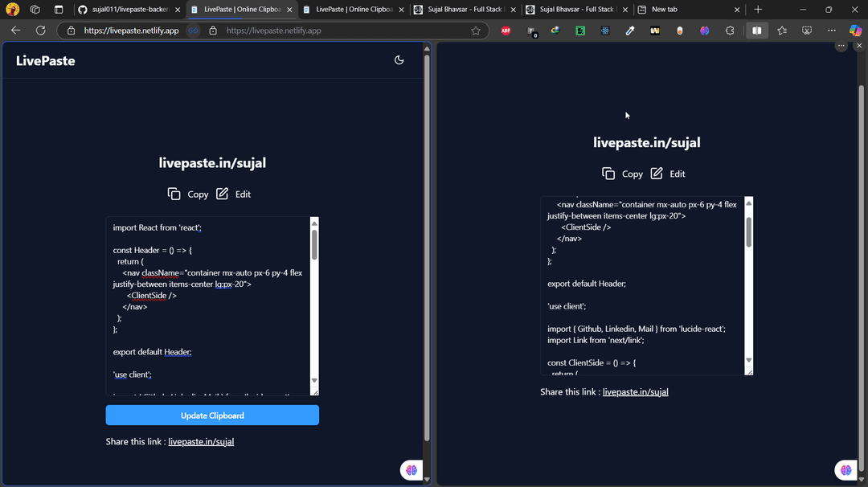The width and height of the screenshot is (868, 487).
Task: Toggle dark mode with the moon icon
Action: (x=399, y=60)
